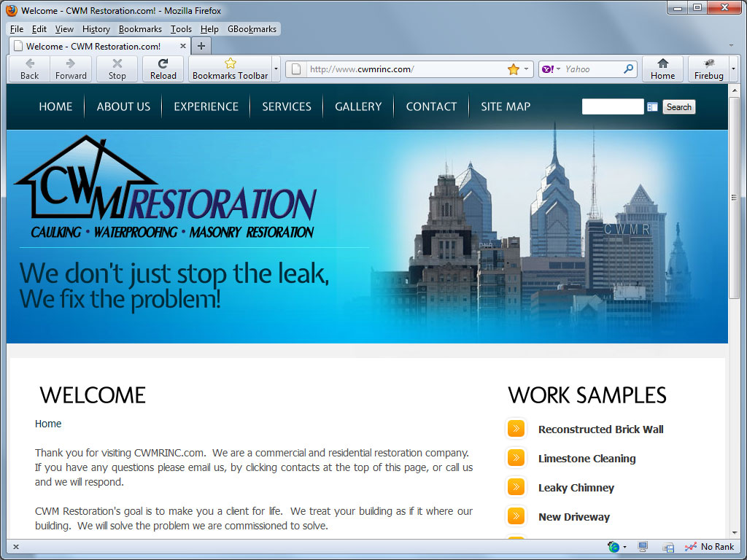This screenshot has width=747, height=560.
Task: Click the Back navigation button
Action: point(29,69)
